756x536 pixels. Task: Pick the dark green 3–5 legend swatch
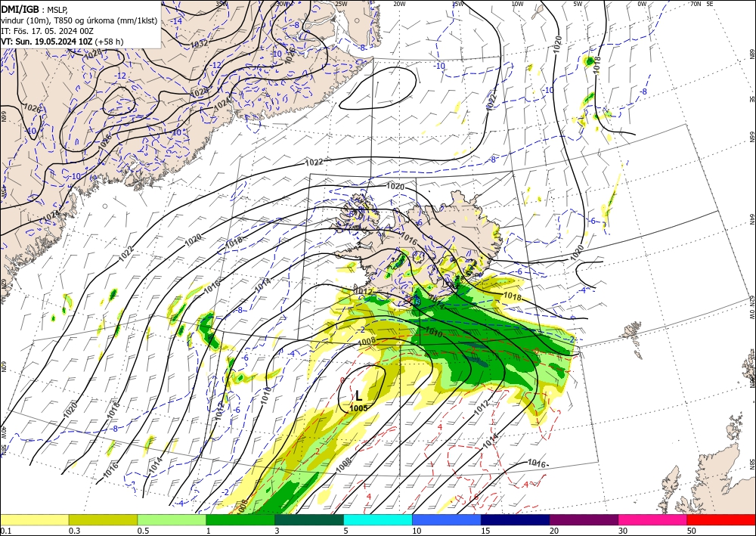309,519
